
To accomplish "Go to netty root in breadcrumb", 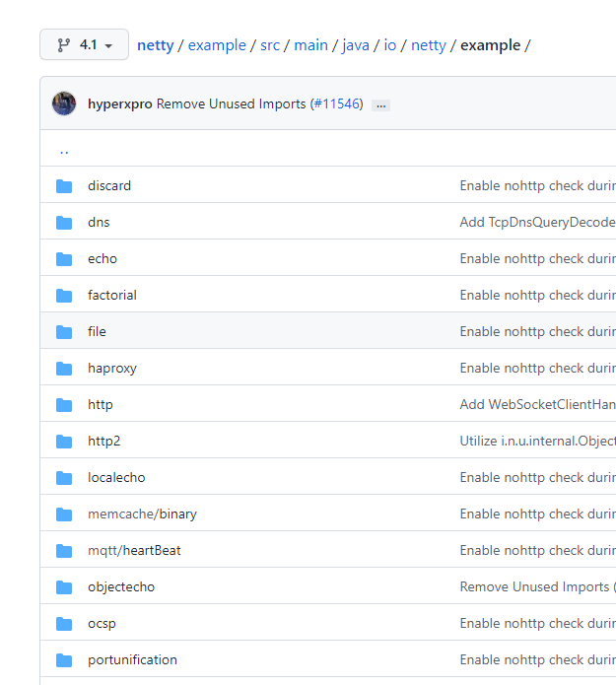I will tap(156, 45).
